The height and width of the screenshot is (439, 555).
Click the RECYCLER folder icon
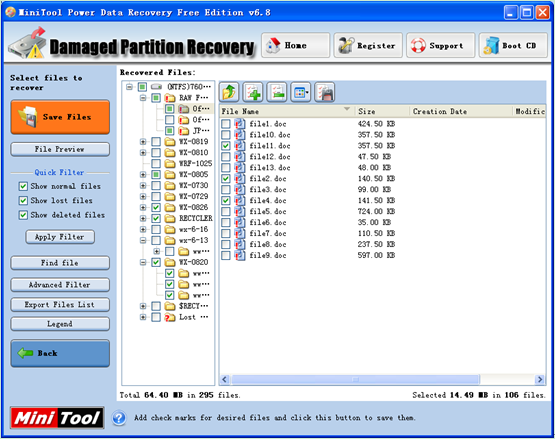[170, 218]
